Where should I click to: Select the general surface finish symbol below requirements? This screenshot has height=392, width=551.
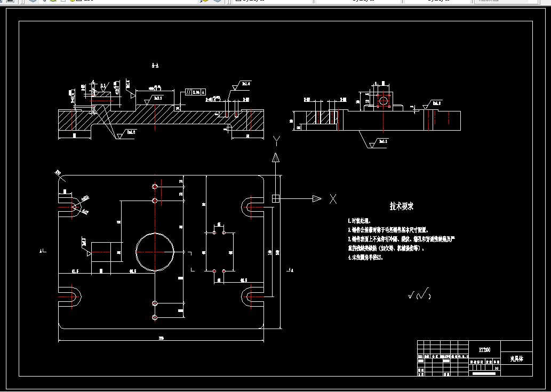pyautogui.click(x=419, y=294)
